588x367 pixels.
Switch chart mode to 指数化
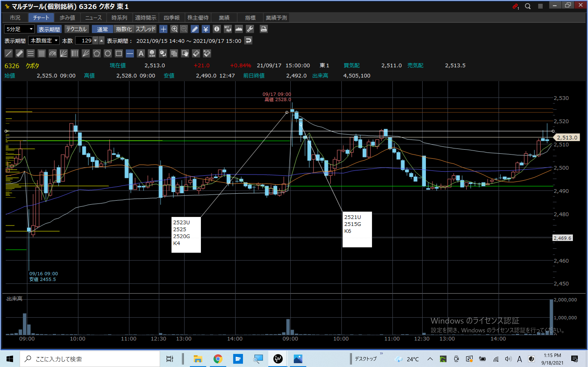tap(124, 29)
